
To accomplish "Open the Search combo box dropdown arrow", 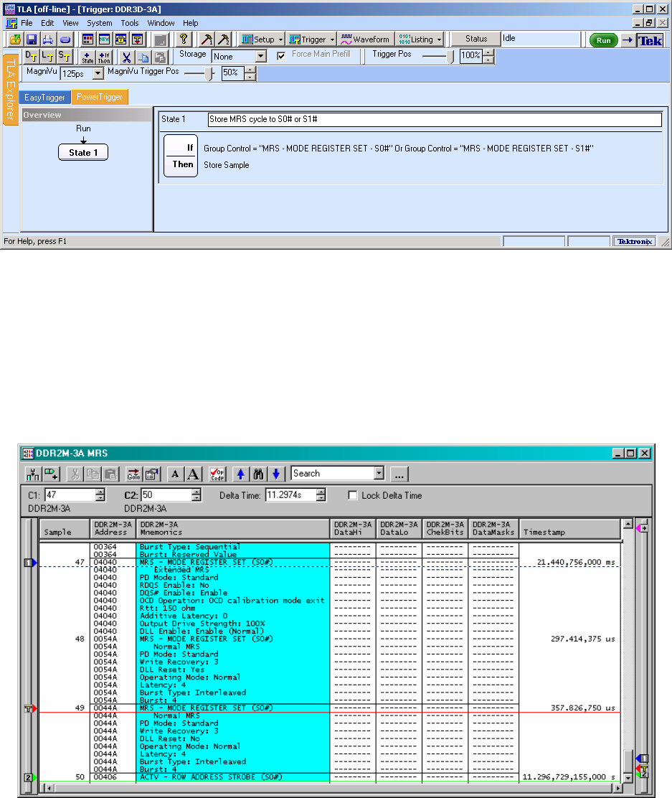I will coord(379,474).
